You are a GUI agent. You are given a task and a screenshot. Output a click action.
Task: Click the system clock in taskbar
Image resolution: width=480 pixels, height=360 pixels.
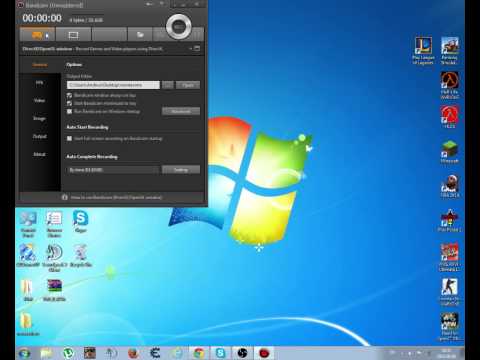click(446, 353)
